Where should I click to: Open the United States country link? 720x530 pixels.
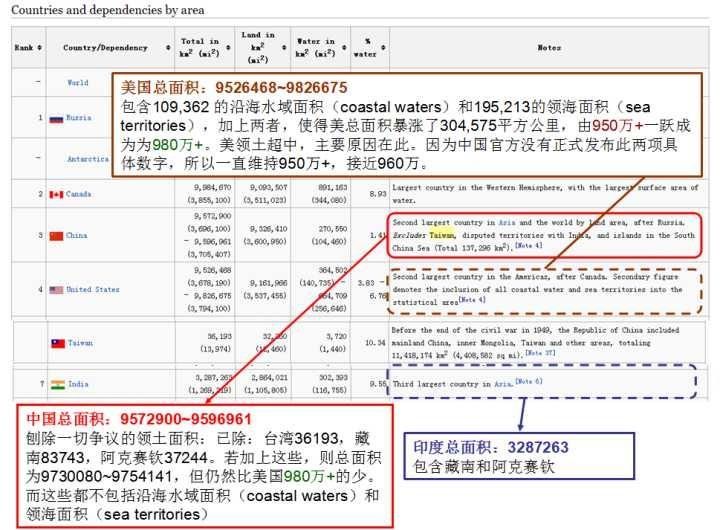click(x=93, y=289)
